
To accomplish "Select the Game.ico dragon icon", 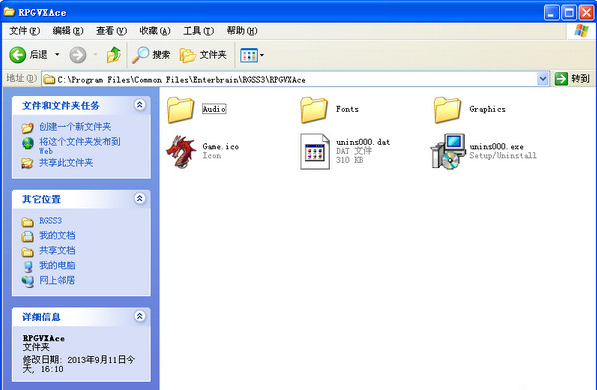I will pos(181,151).
